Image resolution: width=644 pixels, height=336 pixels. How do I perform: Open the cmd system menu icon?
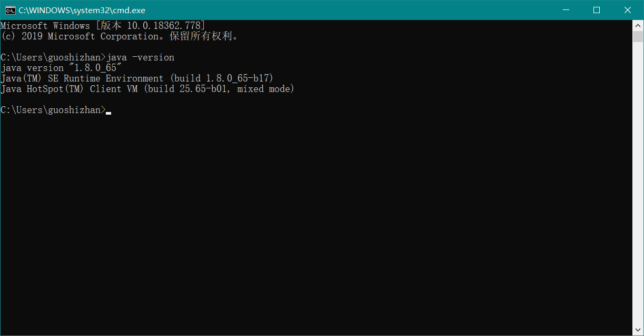click(10, 10)
